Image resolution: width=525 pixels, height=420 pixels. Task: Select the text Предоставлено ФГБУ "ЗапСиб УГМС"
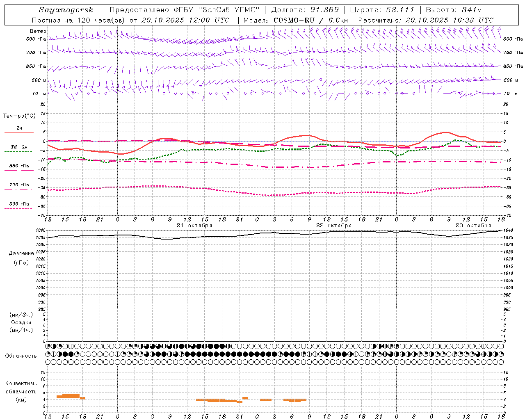pyautogui.click(x=185, y=10)
